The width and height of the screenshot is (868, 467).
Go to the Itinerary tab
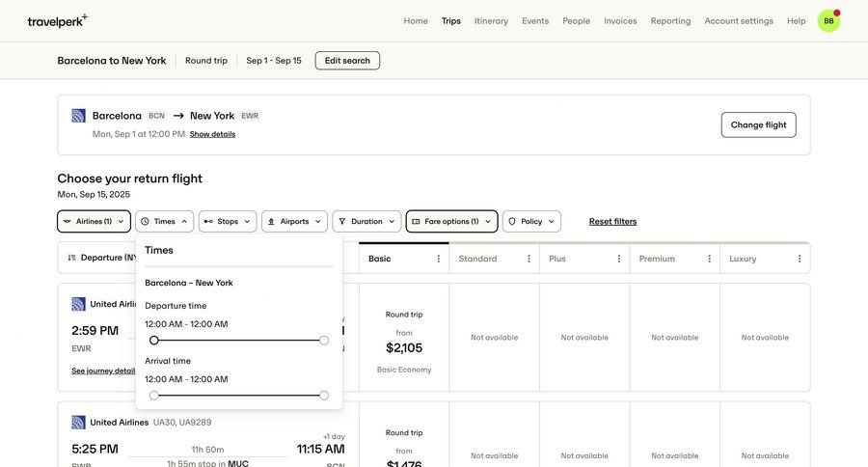(x=491, y=21)
